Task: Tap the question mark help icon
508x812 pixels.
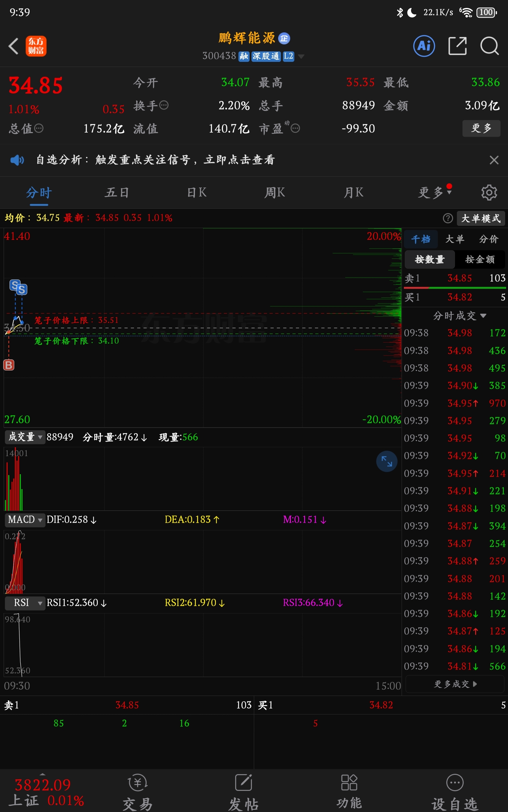Action: (448, 219)
